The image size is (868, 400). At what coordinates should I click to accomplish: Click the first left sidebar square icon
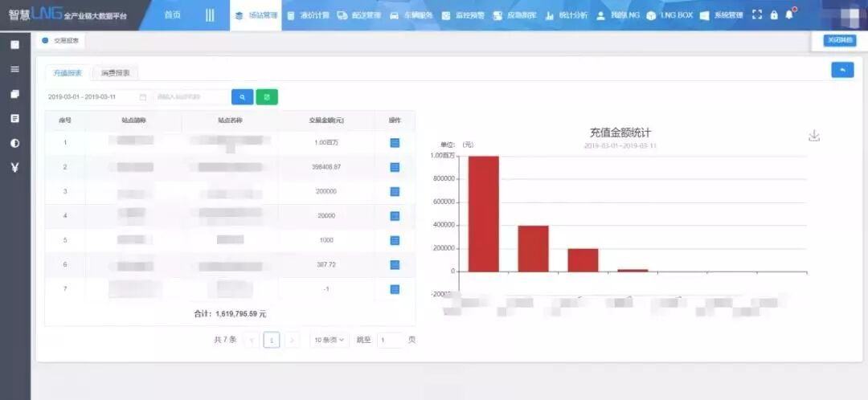[x=15, y=45]
